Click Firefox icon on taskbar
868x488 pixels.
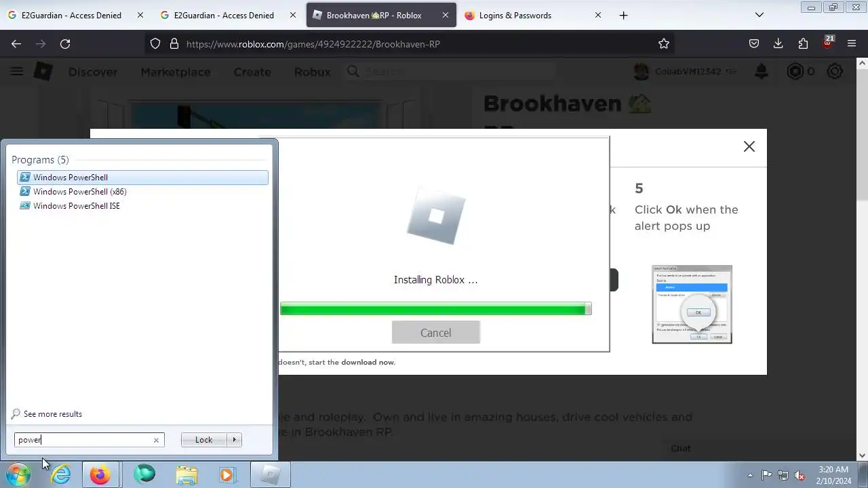[100, 474]
